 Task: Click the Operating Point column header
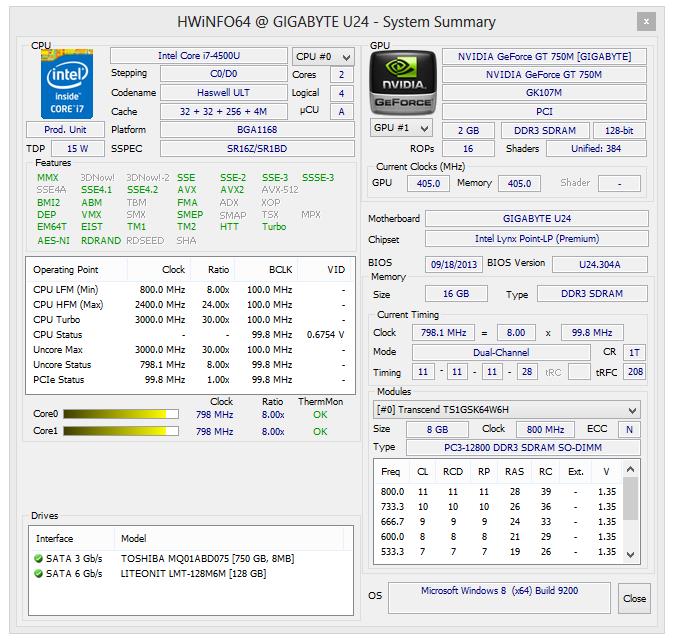[77, 270]
